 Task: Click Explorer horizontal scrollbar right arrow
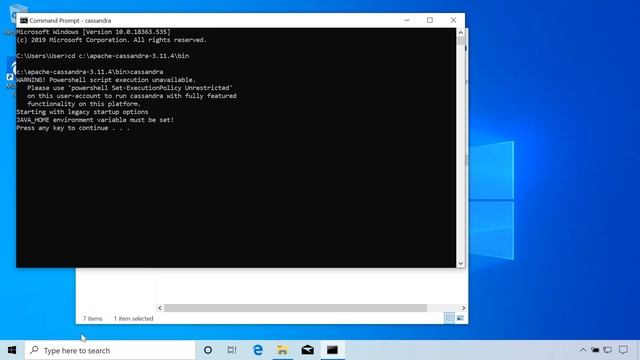[x=463, y=308]
